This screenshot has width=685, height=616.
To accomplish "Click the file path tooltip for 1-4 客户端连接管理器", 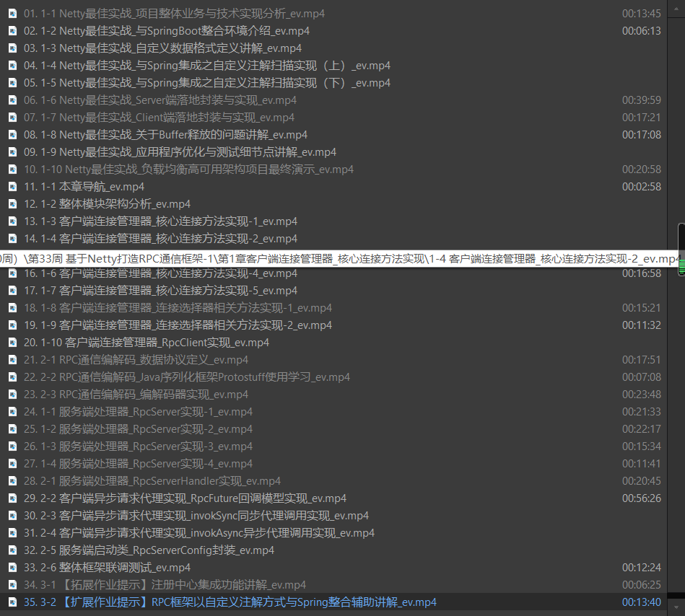I will (341, 259).
